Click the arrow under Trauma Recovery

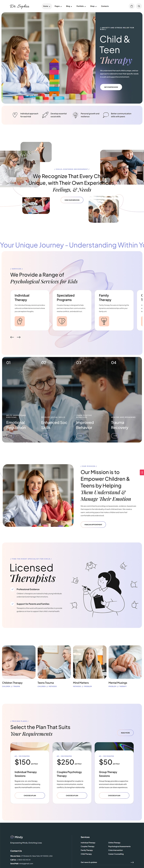[115, 436]
